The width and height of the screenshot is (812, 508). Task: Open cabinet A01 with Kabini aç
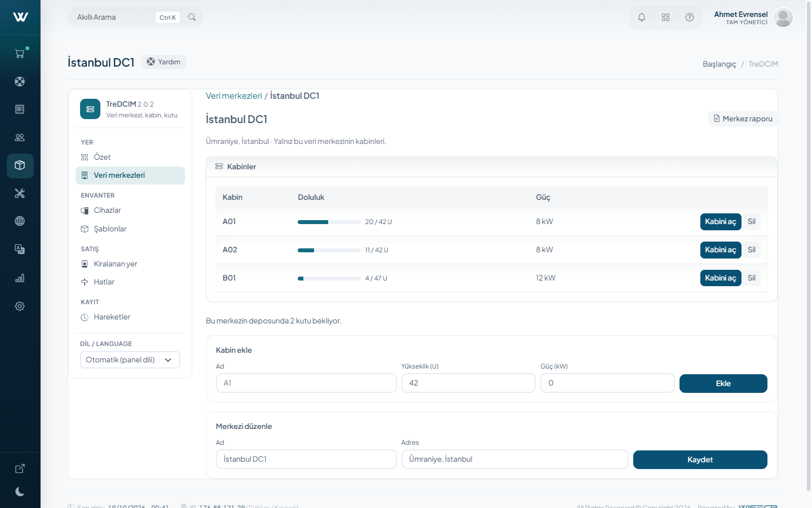tap(721, 222)
